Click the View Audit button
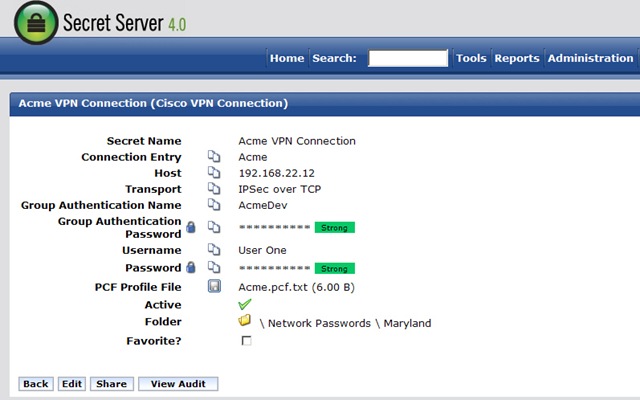The image size is (640, 400). (x=178, y=384)
